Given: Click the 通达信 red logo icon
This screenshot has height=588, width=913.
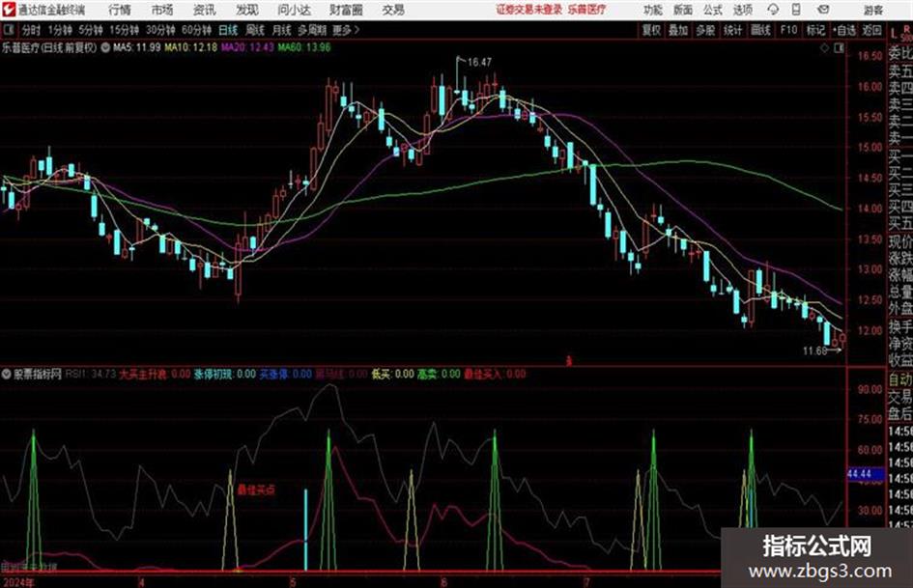Looking at the screenshot, I should (x=9, y=10).
